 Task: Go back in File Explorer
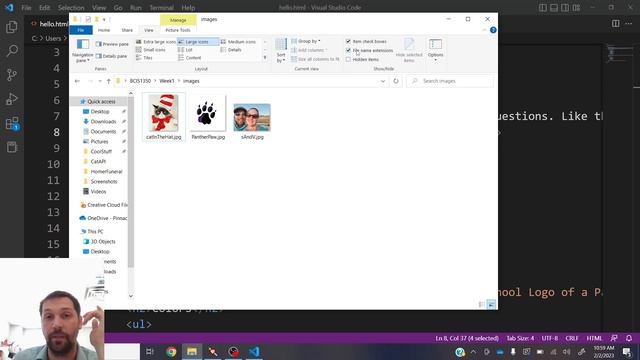[x=77, y=81]
